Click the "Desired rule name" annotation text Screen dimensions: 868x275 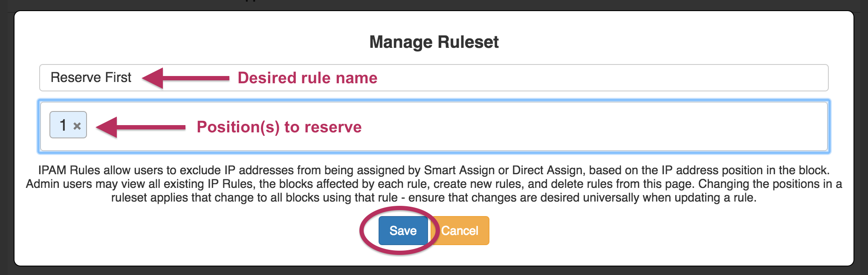pyautogui.click(x=307, y=78)
